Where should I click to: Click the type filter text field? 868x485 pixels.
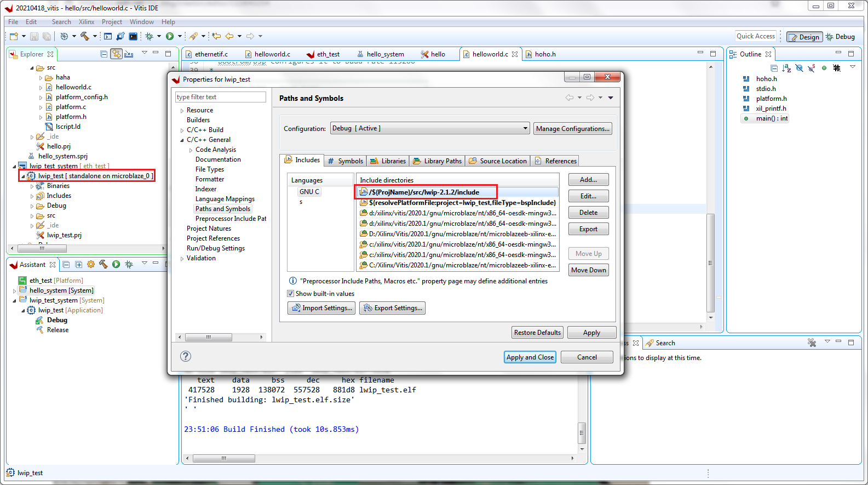point(221,97)
